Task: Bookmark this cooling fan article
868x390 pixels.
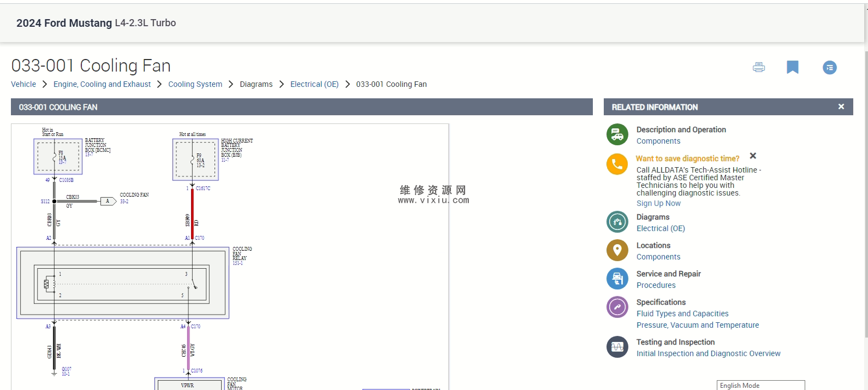Action: click(793, 67)
